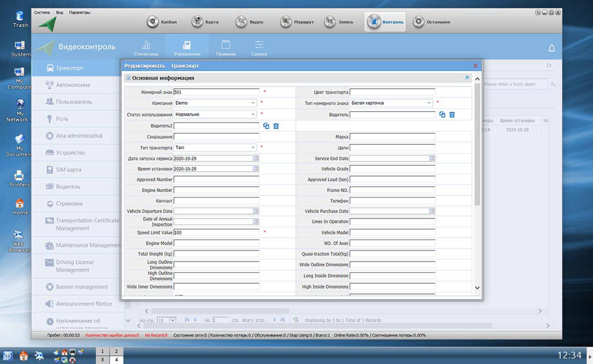The width and height of the screenshot is (593, 364).
Task: Click the dialog's vertical scrollbar down arrow
Action: pos(477,287)
